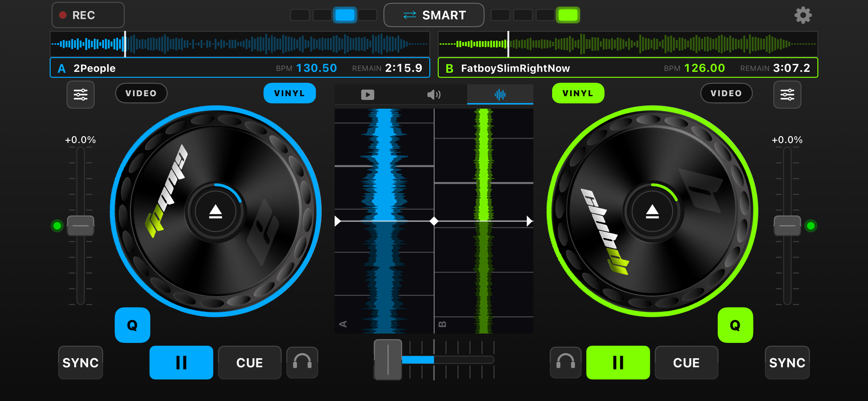Select the waveform view tab
This screenshot has height=401, width=868.
500,95
